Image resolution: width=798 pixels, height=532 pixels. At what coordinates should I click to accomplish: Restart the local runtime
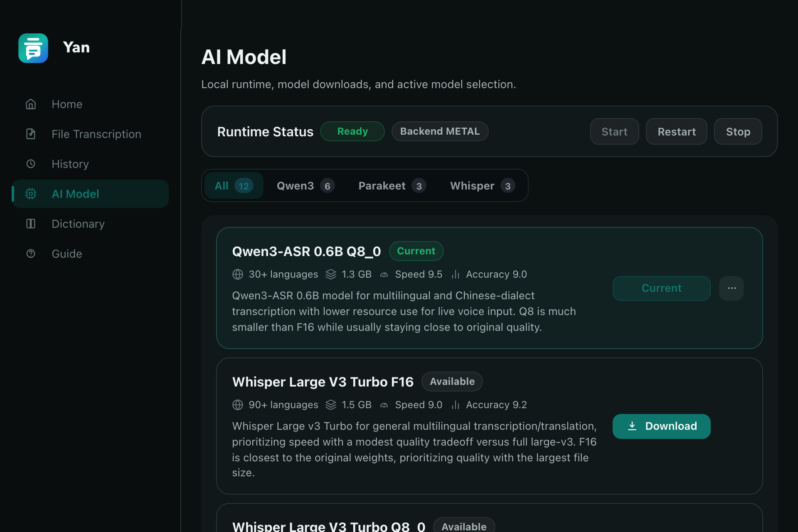677,131
